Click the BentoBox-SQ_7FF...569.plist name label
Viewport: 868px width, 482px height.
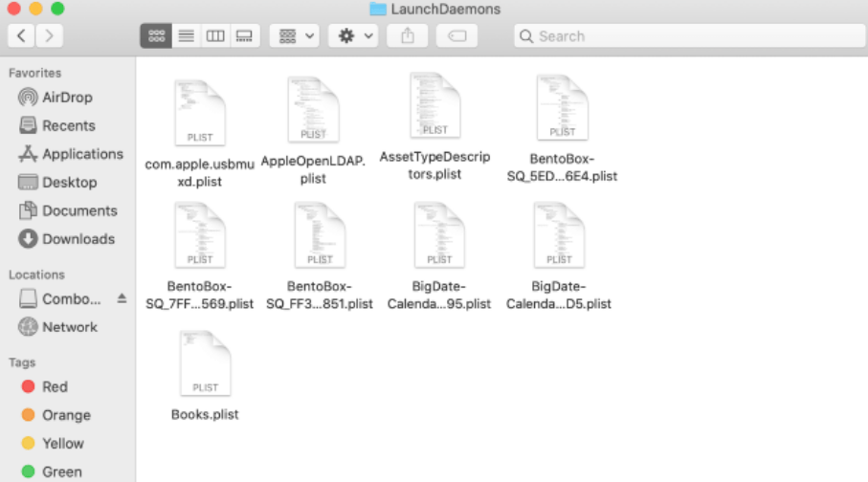pos(199,295)
